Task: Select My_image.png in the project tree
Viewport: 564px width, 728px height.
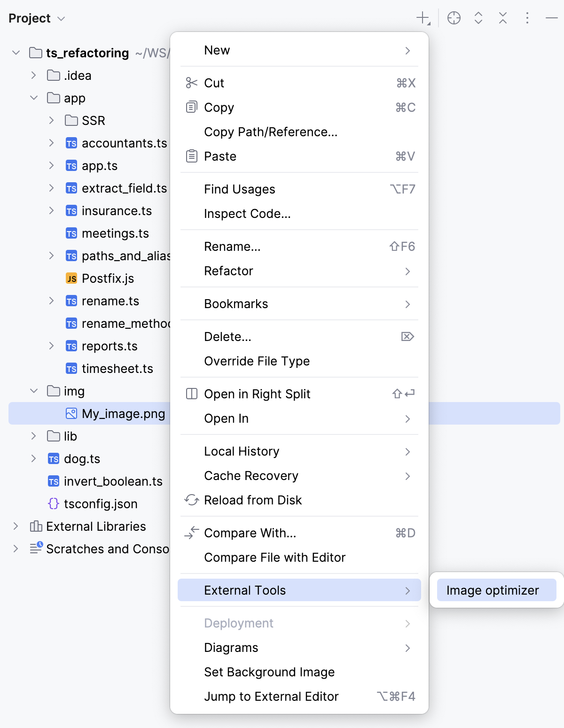Action: tap(123, 413)
